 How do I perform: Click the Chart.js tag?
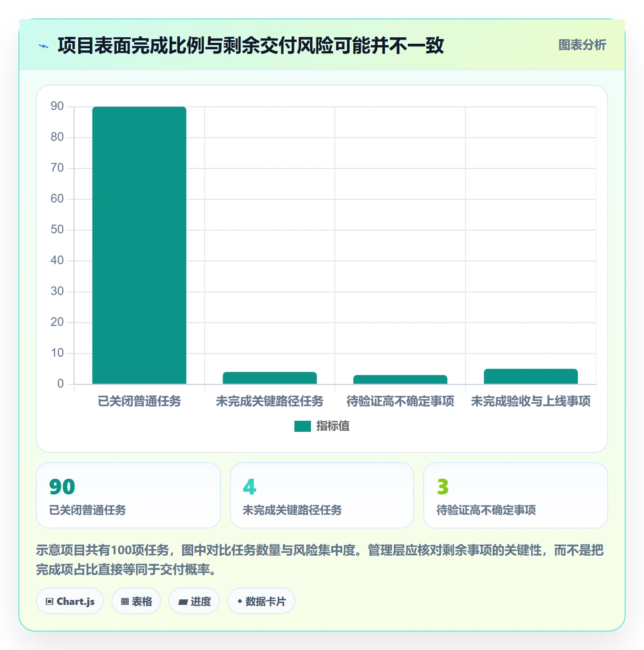click(x=70, y=601)
